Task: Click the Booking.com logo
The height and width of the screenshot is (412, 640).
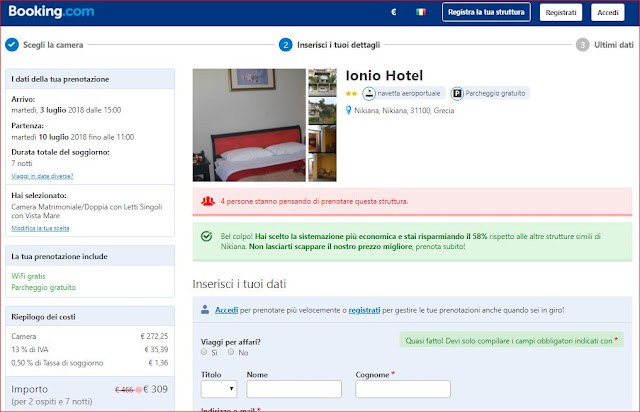Action: click(51, 11)
